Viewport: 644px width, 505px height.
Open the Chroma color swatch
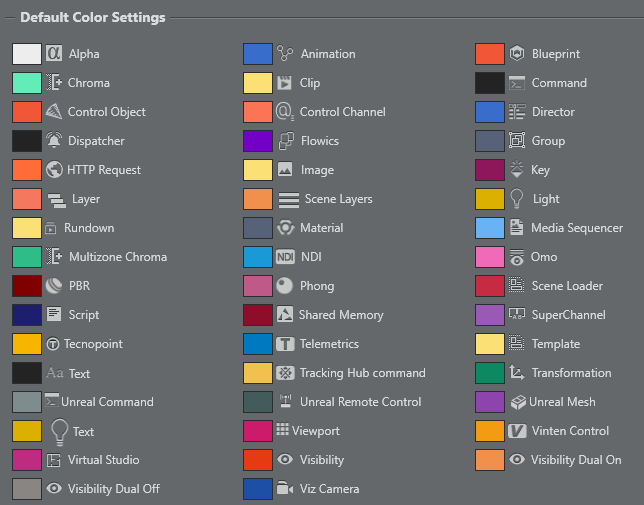27,83
